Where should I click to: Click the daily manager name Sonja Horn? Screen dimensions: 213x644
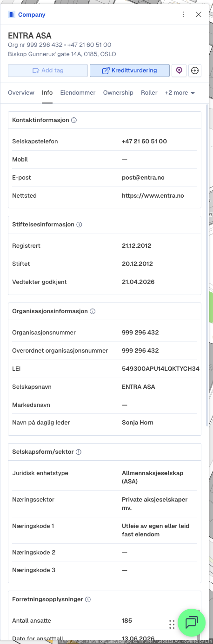point(138,423)
